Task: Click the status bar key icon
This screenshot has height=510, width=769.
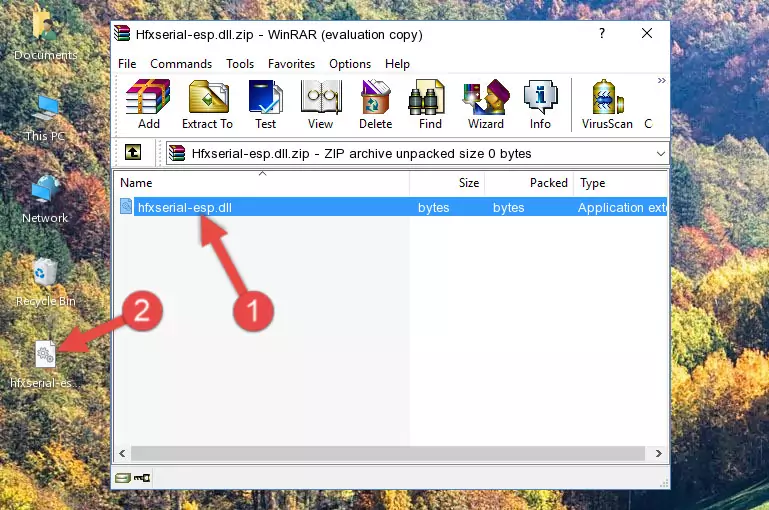Action: 142,478
